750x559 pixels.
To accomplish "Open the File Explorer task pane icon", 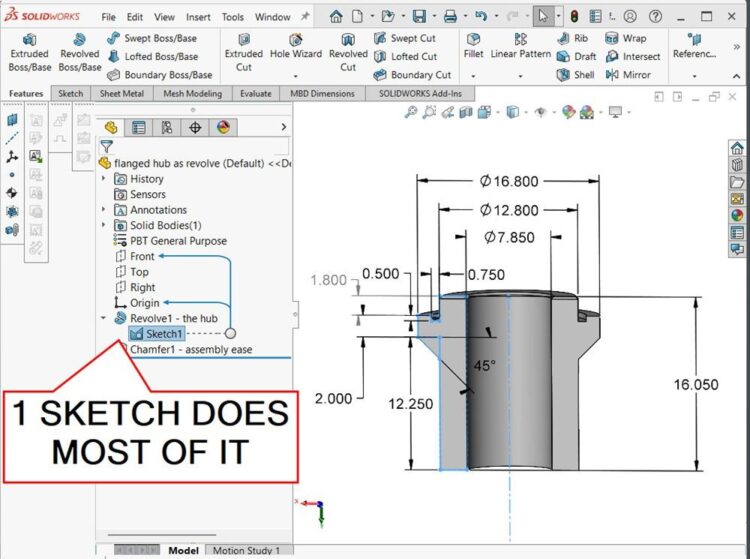I will coord(737,182).
